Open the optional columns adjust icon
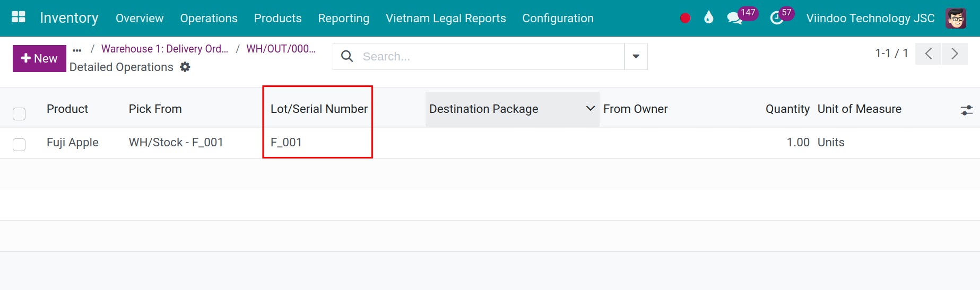 coord(966,110)
